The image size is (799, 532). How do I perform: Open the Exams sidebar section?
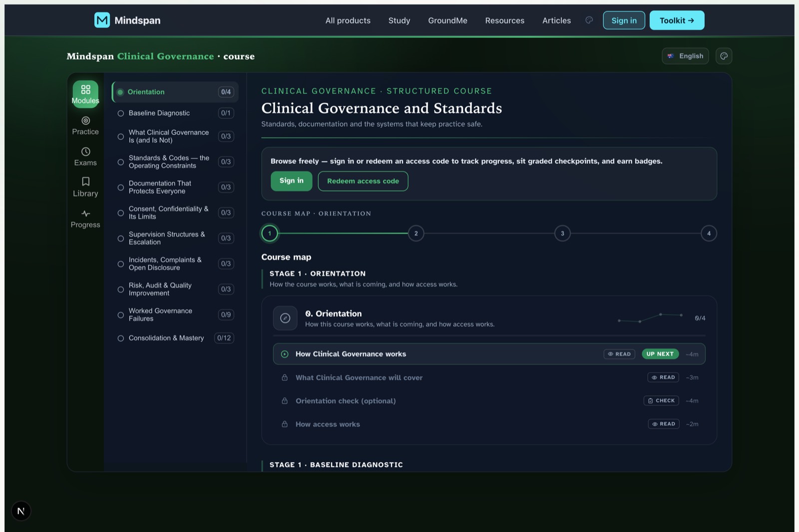click(85, 157)
